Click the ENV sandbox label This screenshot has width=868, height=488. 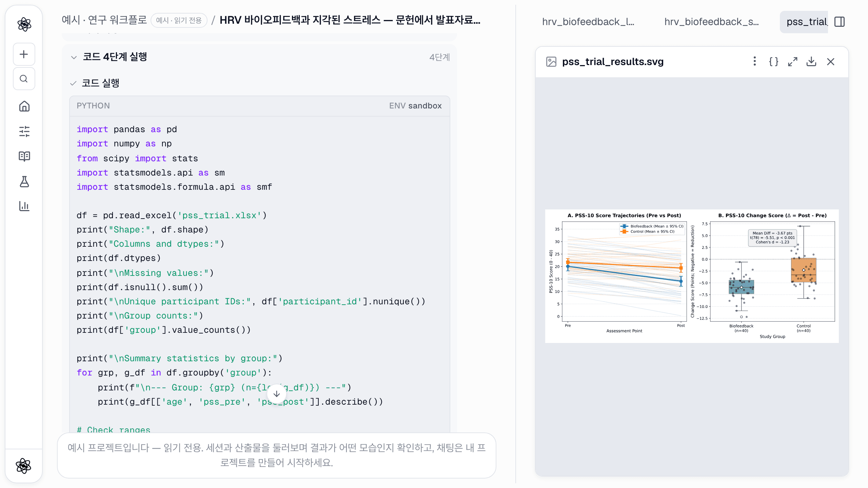415,106
